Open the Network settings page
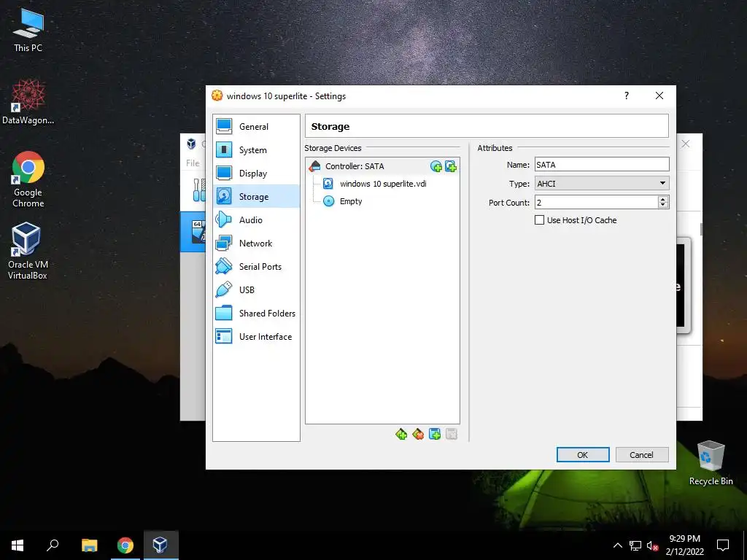Viewport: 747px width, 560px height. point(256,244)
